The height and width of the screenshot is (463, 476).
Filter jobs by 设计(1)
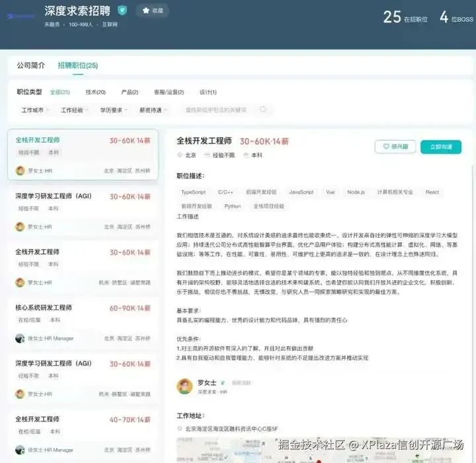[208, 92]
